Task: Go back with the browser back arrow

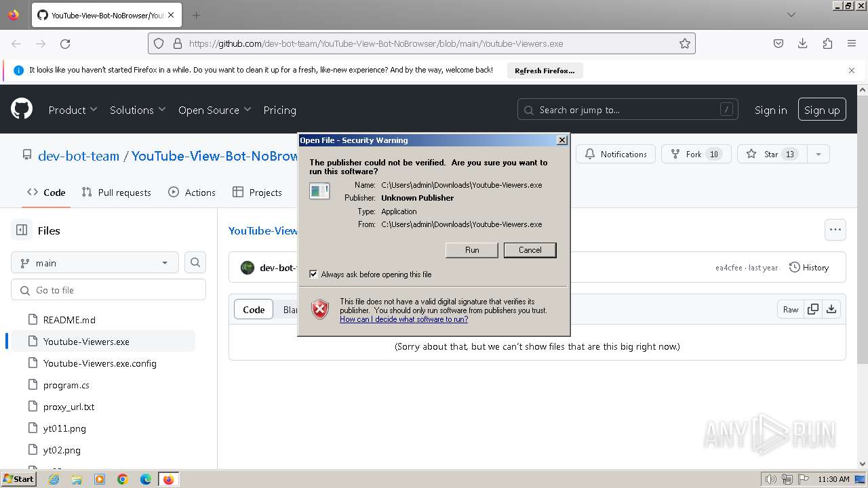Action: click(x=16, y=43)
